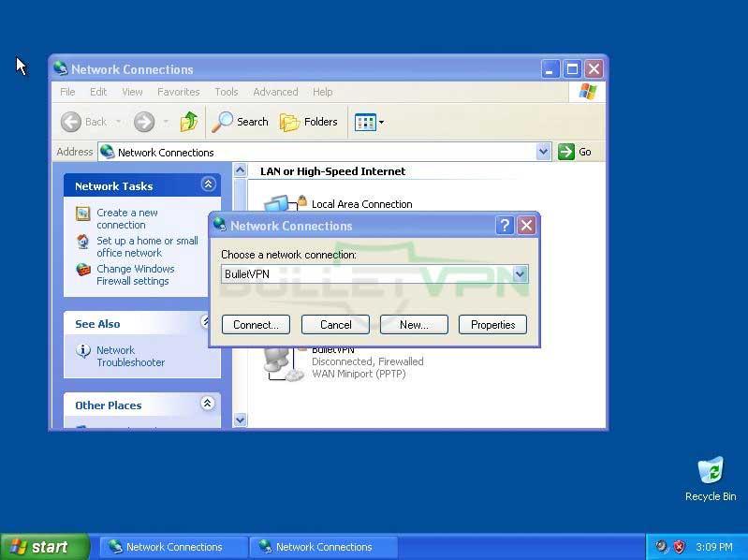
Task: Collapse the Other Places panel
Action: point(207,403)
